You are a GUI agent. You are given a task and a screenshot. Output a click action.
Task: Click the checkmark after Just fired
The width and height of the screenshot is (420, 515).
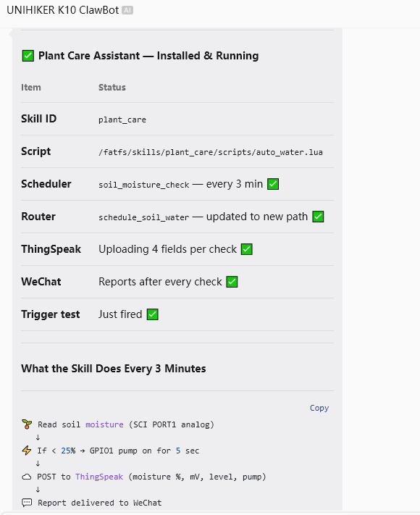coord(152,314)
